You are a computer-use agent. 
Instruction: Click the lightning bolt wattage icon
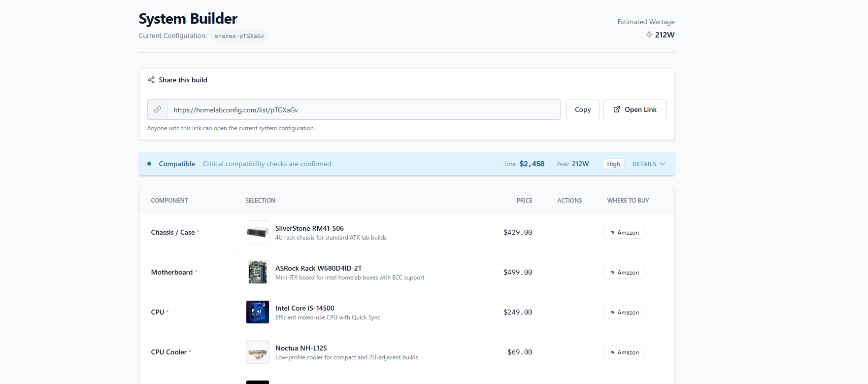click(x=649, y=35)
